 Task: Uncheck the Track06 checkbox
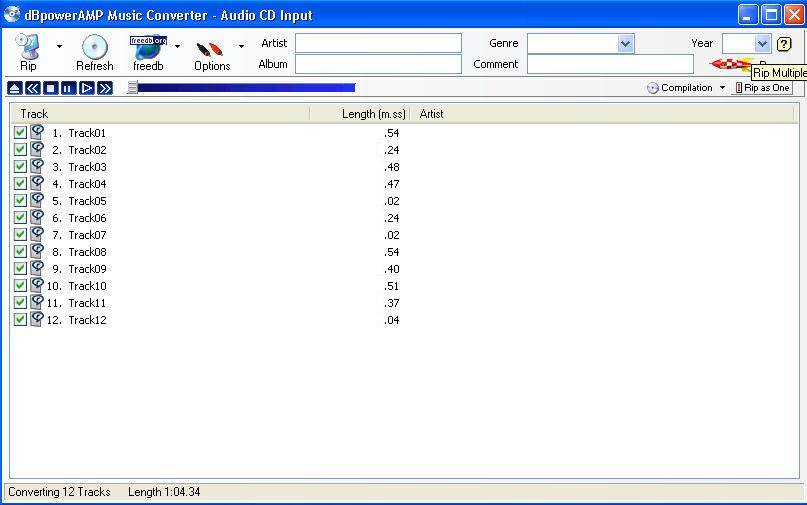point(20,217)
